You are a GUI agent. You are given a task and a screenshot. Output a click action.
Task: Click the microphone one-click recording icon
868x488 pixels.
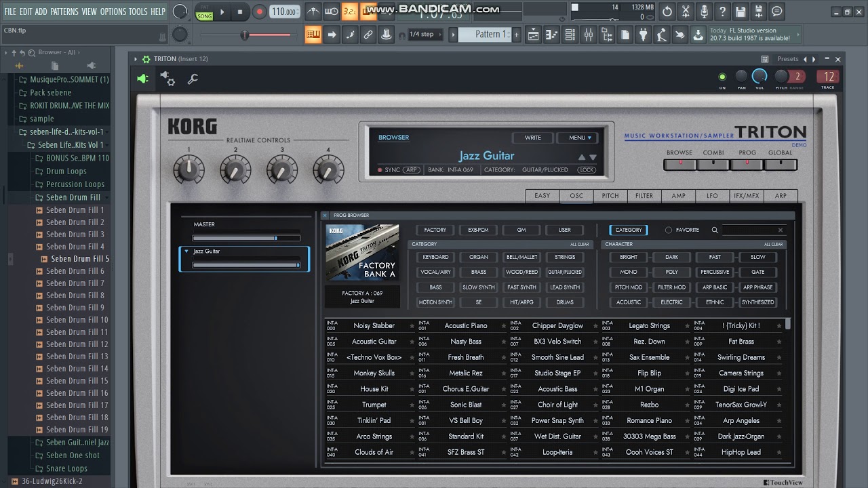[704, 12]
